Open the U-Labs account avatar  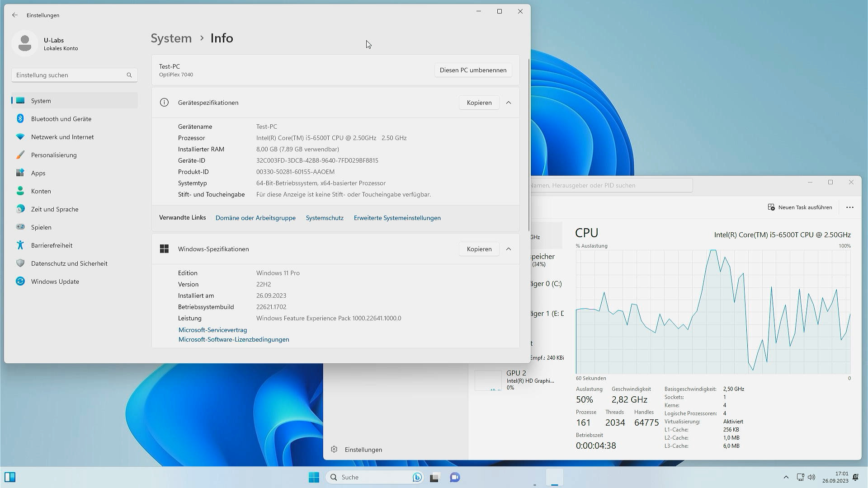[x=25, y=44]
